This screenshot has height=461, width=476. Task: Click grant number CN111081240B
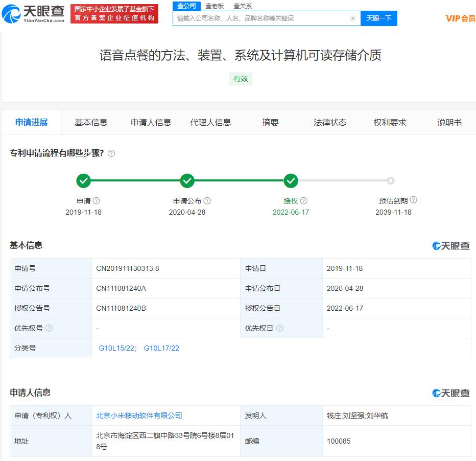click(121, 308)
